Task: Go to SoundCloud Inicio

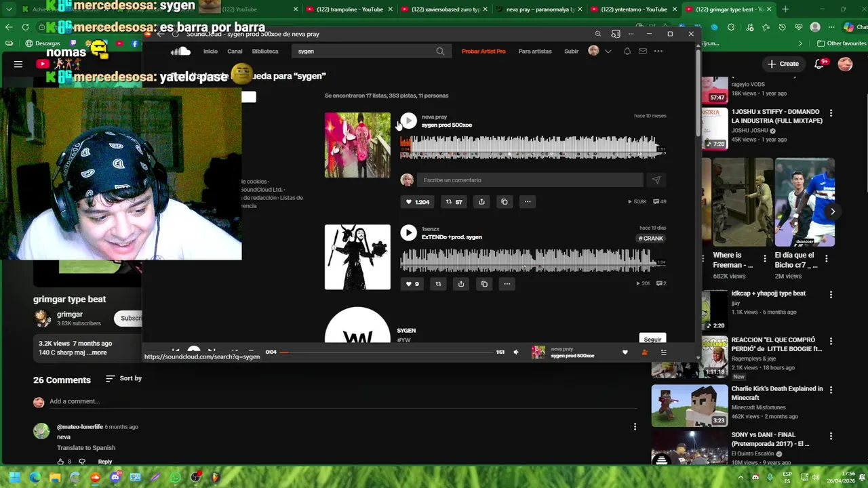Action: pos(210,52)
